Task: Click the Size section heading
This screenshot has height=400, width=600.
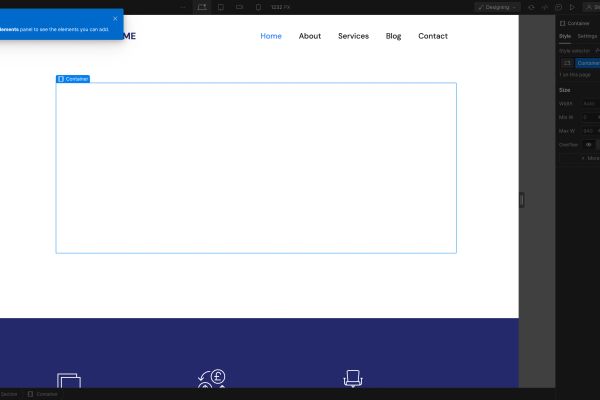Action: 565,90
